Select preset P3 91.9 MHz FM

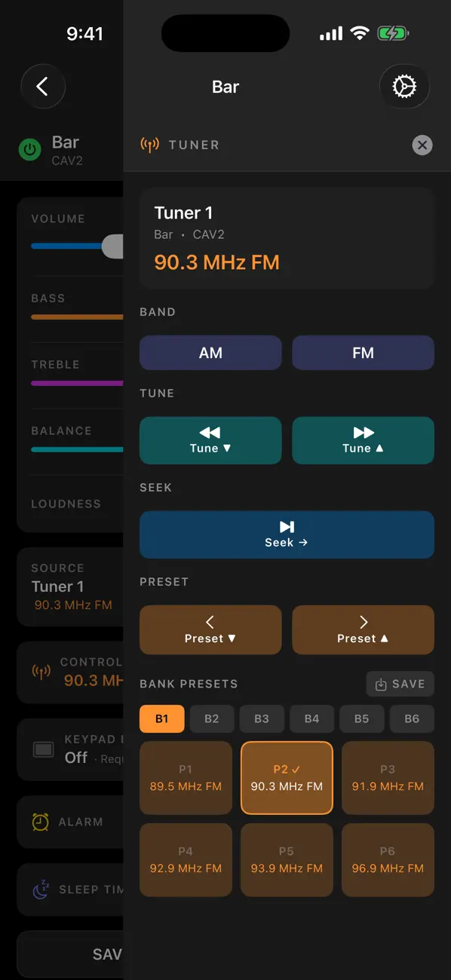388,778
